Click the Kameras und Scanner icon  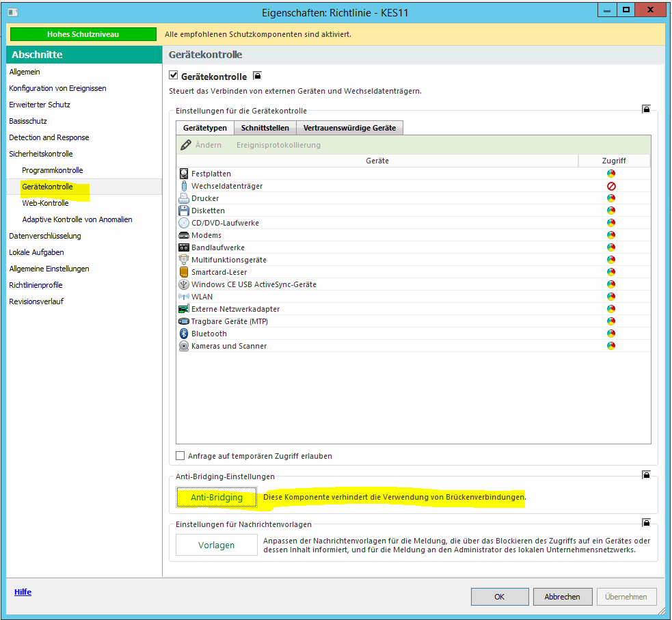183,346
